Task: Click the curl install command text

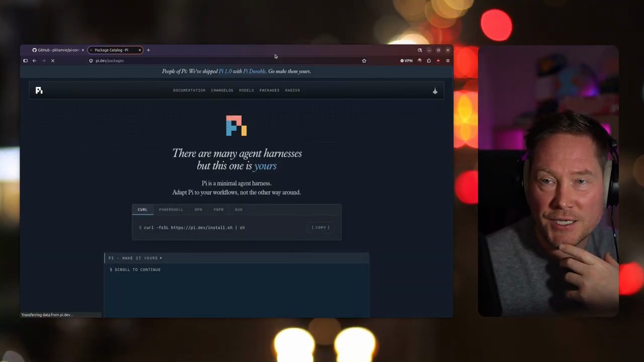Action: pyautogui.click(x=194, y=228)
